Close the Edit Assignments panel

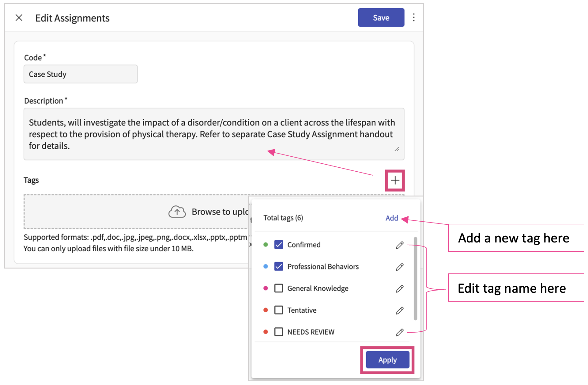point(19,18)
